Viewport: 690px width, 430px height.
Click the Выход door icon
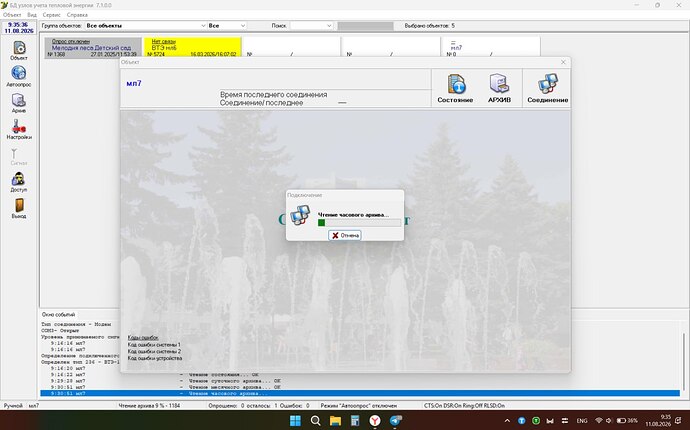(18, 209)
